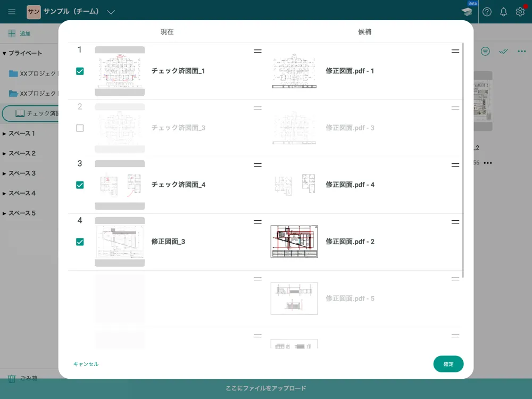Click the filter list icon in background toolbar
Image resolution: width=532 pixels, height=399 pixels.
pos(485,51)
